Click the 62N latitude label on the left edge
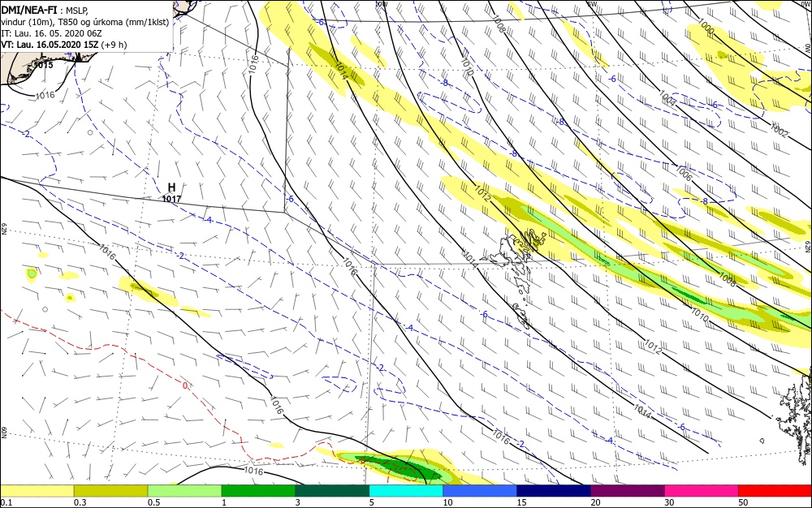 click(x=4, y=228)
